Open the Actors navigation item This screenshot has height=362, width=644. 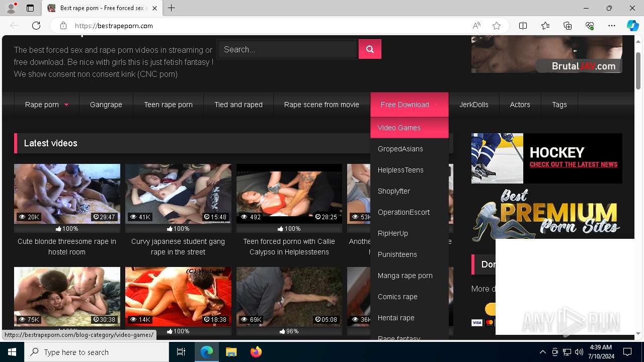(x=520, y=105)
